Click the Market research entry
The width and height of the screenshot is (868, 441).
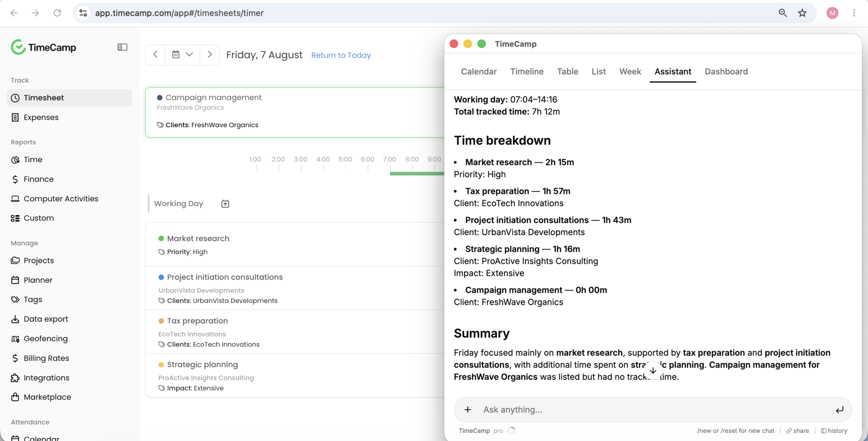(x=295, y=245)
